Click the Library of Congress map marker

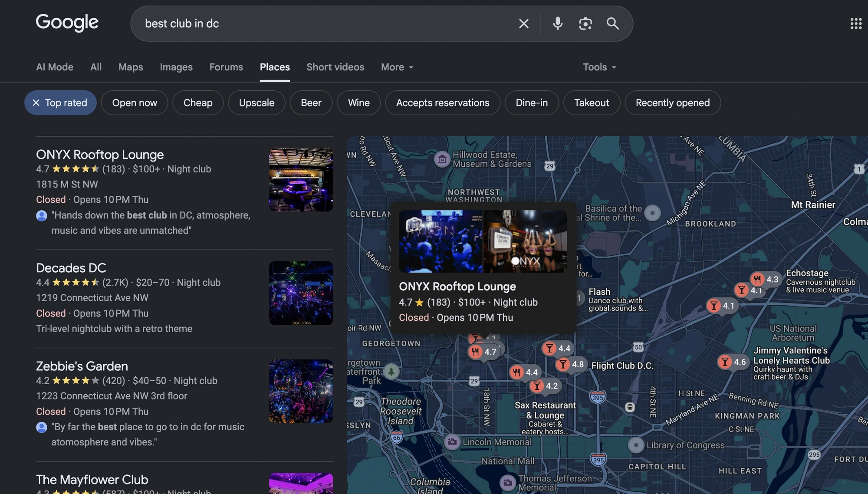[636, 445]
